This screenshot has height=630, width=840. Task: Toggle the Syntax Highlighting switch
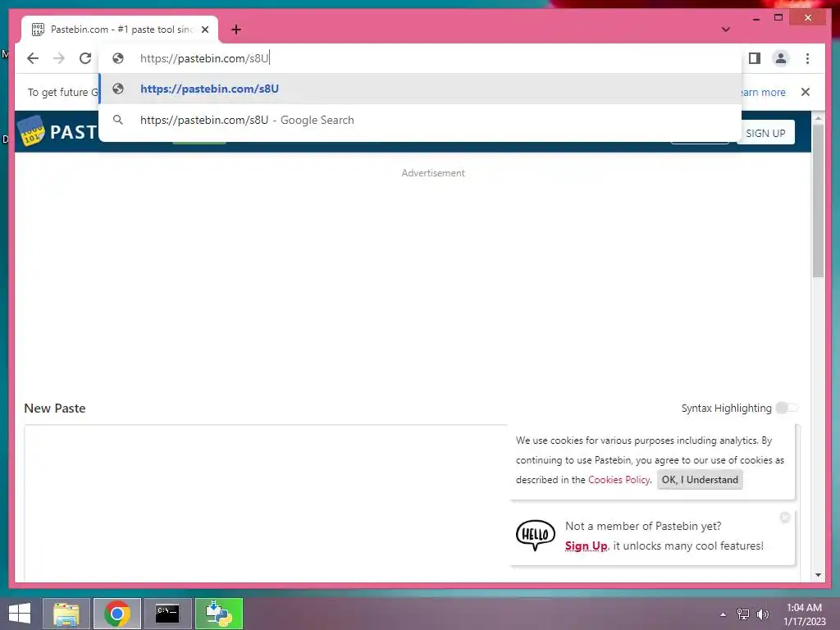click(x=787, y=409)
